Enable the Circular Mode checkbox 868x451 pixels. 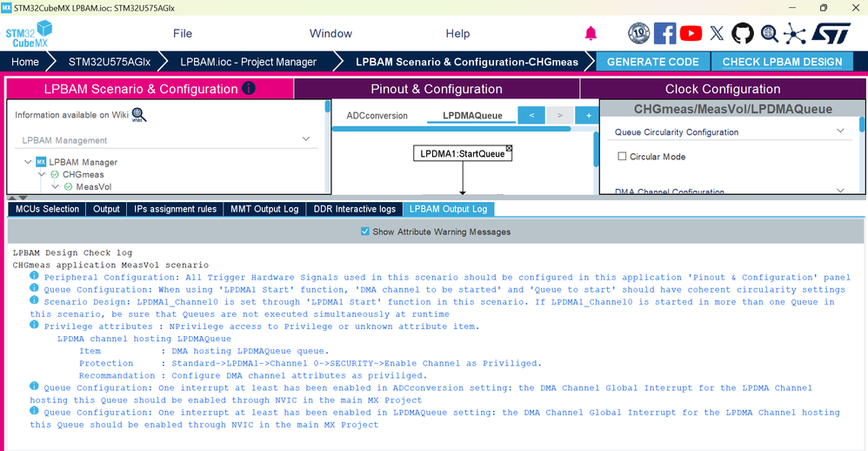(622, 156)
